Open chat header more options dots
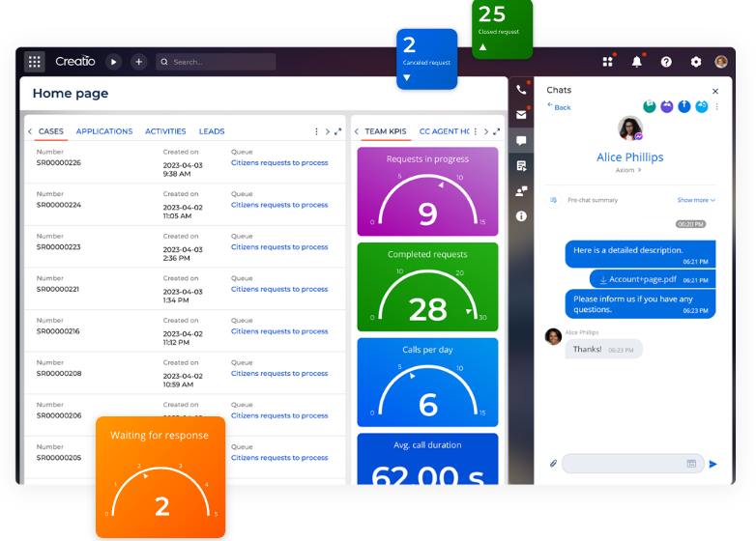Image resolution: width=756 pixels, height=541 pixels. pyautogui.click(x=717, y=106)
